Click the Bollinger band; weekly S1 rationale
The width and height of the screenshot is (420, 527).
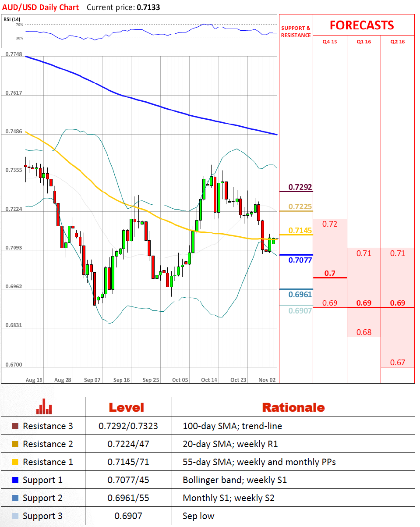click(x=234, y=480)
